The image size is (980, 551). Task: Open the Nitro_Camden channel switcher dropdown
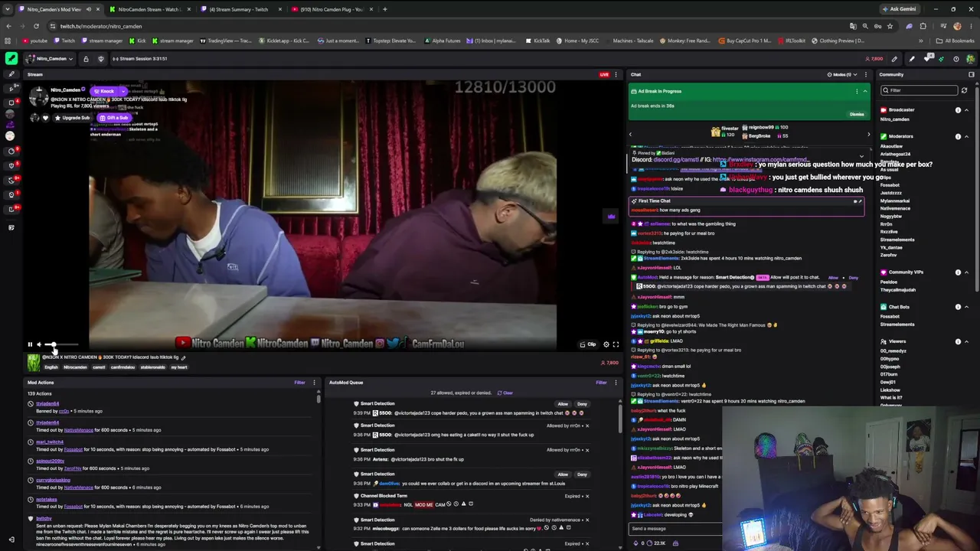click(x=50, y=58)
